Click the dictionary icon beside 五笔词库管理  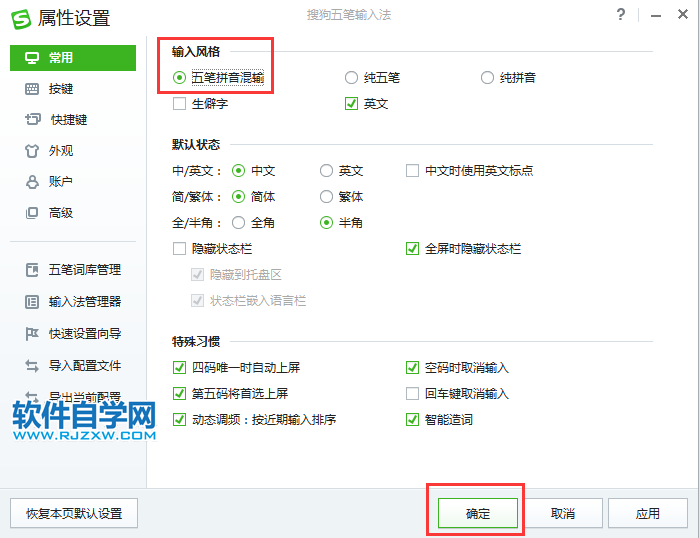[x=32, y=270]
